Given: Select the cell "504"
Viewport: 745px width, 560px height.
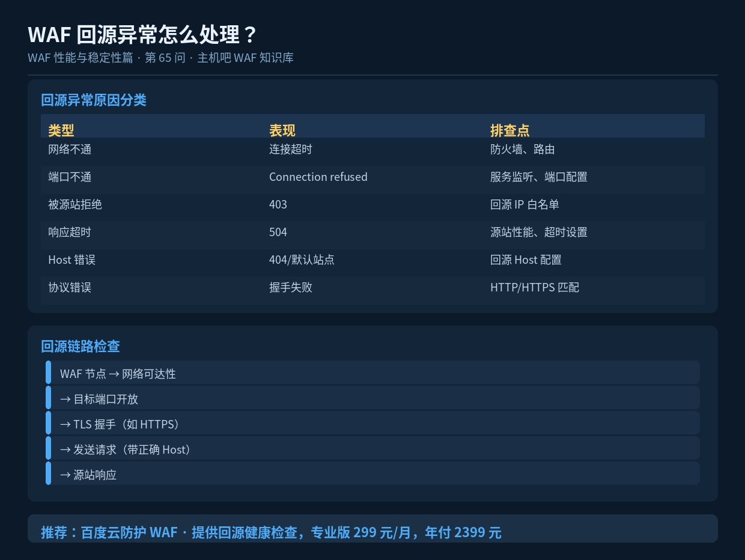Looking at the screenshot, I should tap(278, 233).
